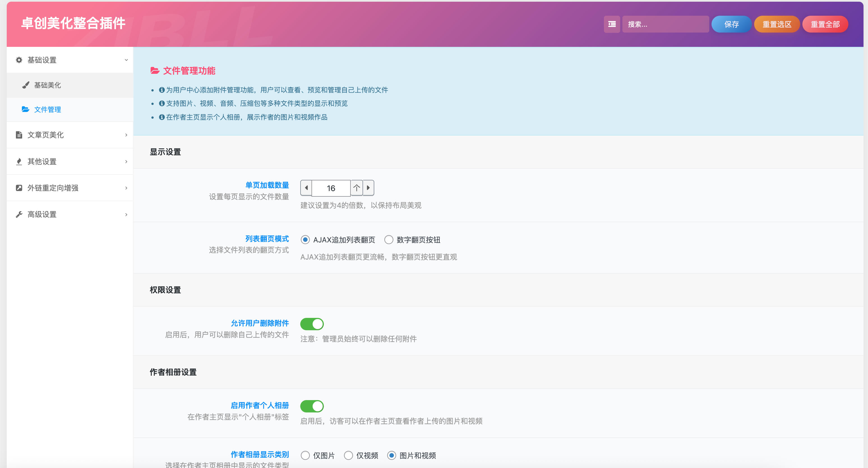Select 仅视频 album display option
The height and width of the screenshot is (468, 868).
[348, 456]
